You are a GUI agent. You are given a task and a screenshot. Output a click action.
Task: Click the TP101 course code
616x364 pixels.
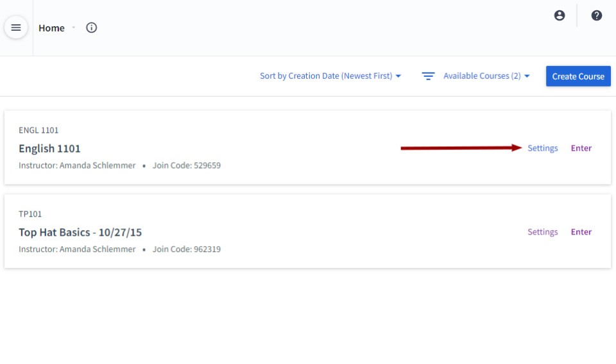[30, 214]
